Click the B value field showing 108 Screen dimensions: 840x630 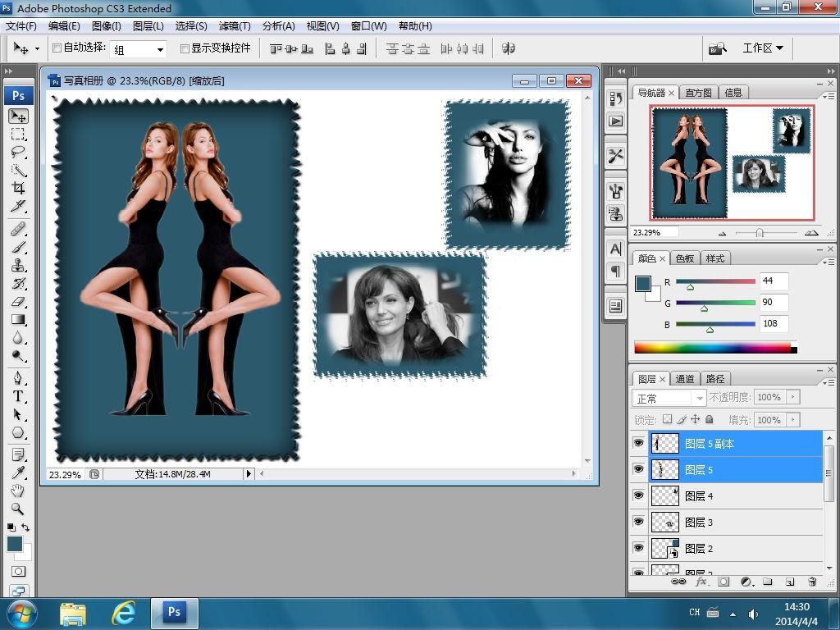click(774, 323)
